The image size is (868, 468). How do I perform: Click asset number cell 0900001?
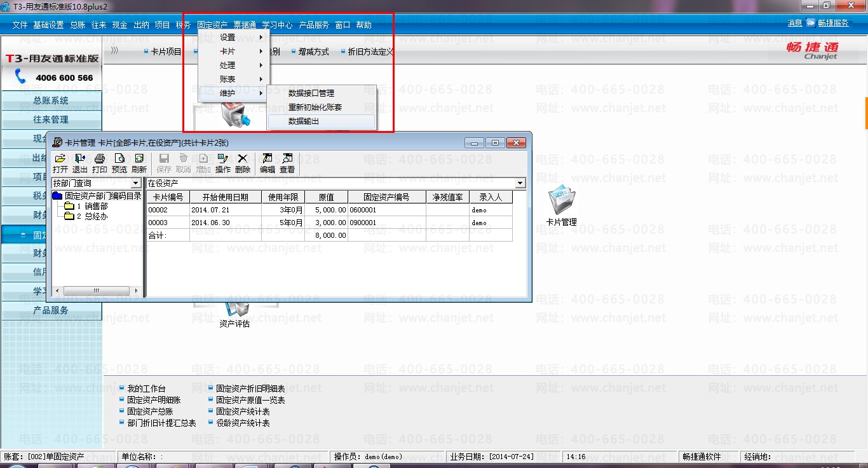pos(387,223)
